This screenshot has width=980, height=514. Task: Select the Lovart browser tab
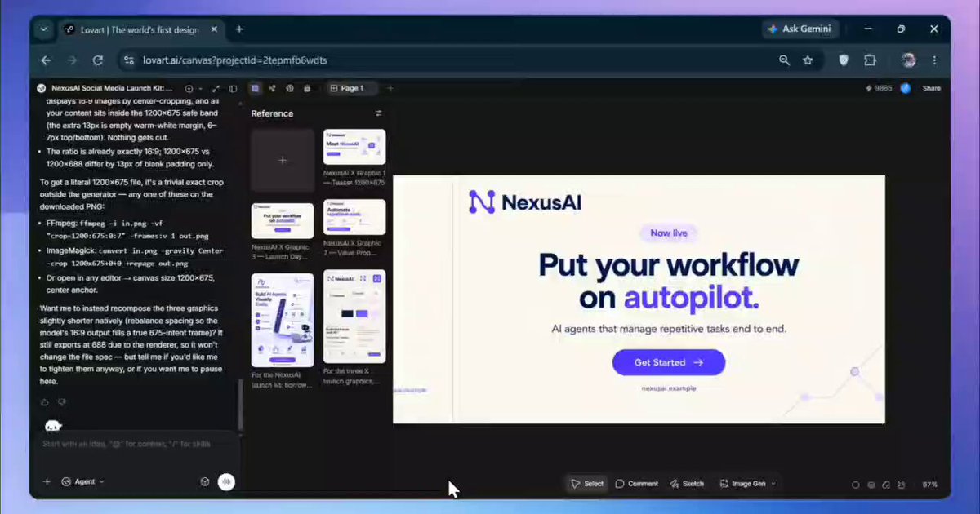coord(139,29)
